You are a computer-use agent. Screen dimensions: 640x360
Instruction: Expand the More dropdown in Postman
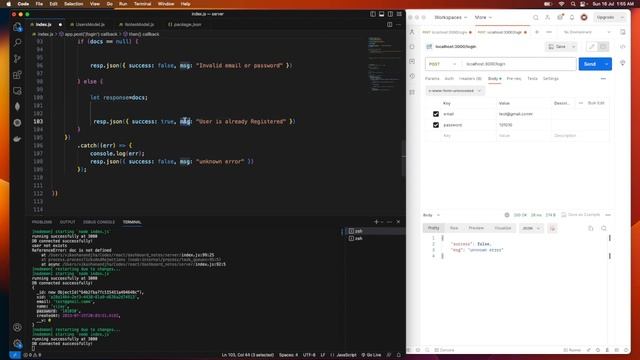click(x=483, y=18)
